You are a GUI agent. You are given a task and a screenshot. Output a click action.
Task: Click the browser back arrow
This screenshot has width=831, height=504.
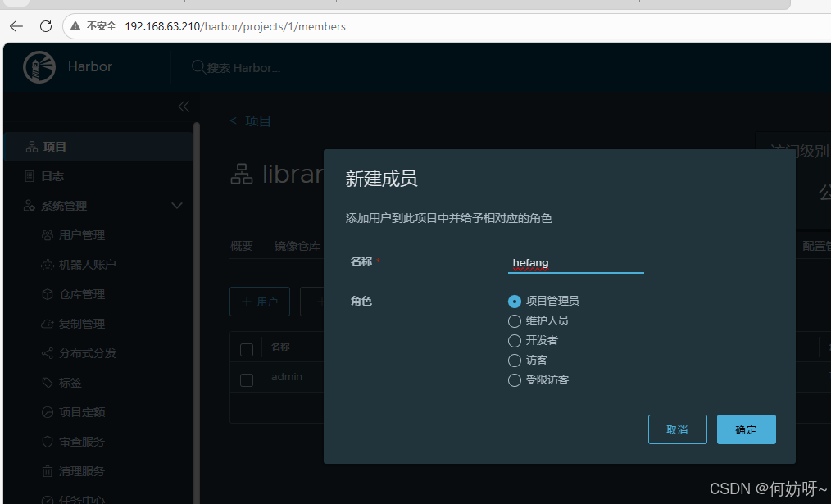[16, 26]
